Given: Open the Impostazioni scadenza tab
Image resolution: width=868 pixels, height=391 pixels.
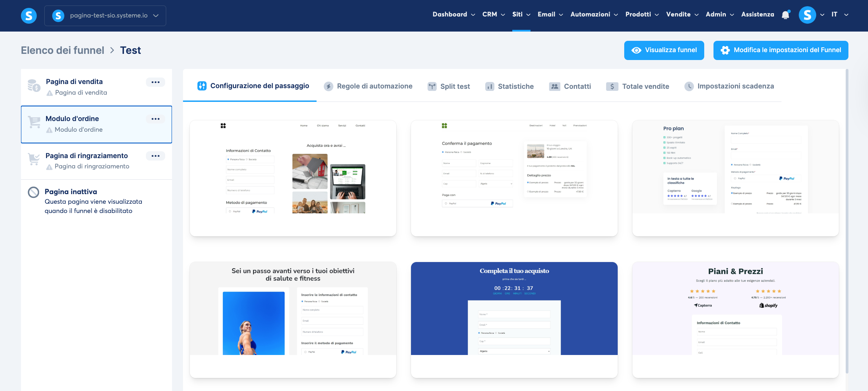Looking at the screenshot, I should pos(729,86).
